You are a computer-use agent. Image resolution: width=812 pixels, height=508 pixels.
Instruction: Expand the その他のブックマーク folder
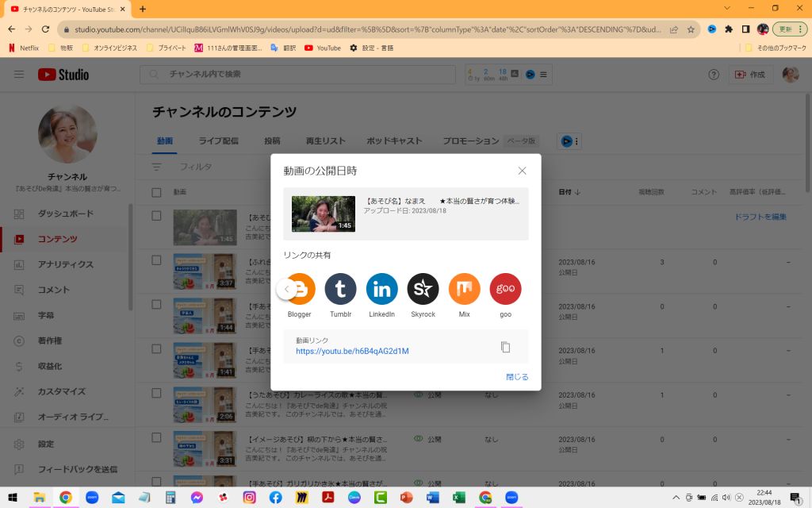776,48
